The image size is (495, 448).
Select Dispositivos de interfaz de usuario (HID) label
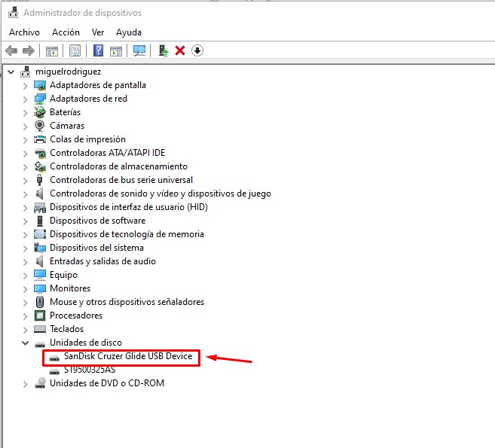click(129, 207)
